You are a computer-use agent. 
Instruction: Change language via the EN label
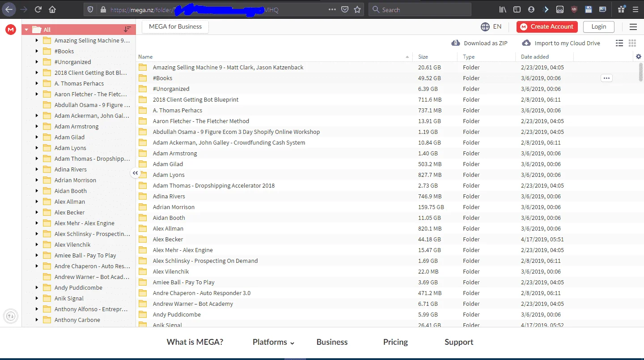[497, 27]
